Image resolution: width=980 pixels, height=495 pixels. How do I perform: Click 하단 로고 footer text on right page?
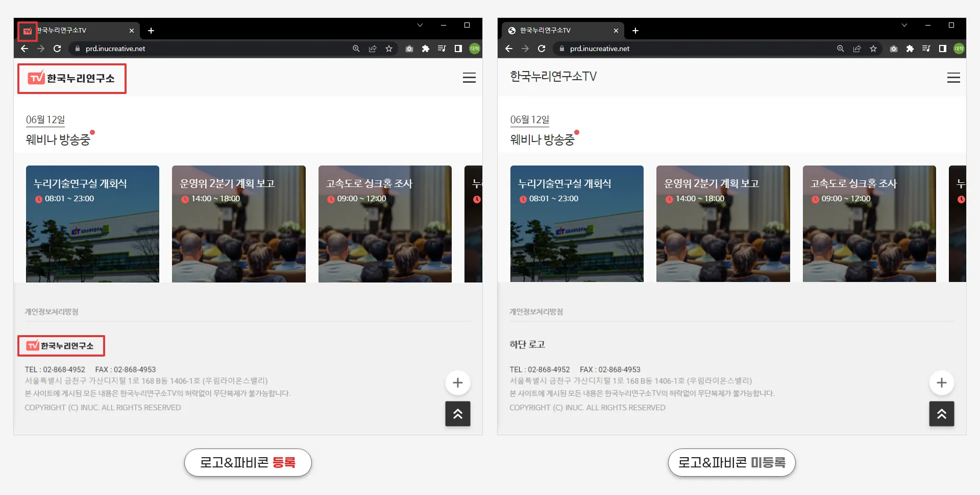click(x=527, y=344)
